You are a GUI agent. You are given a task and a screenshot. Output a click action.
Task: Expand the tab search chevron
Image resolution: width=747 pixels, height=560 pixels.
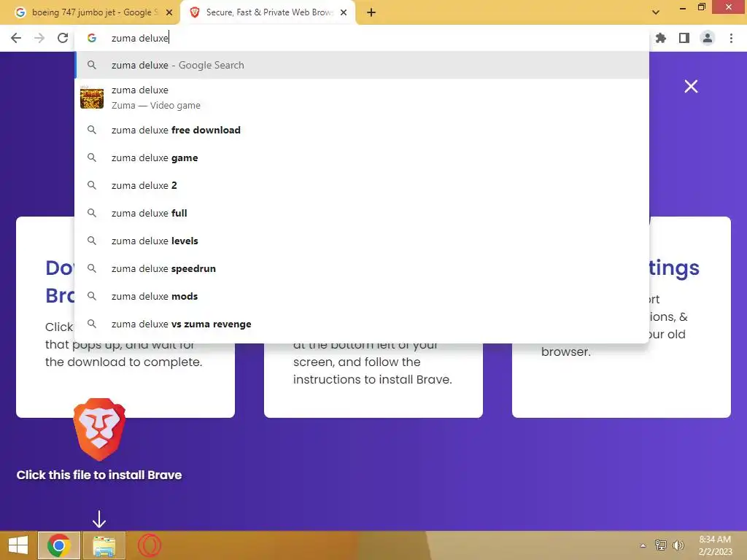656,12
